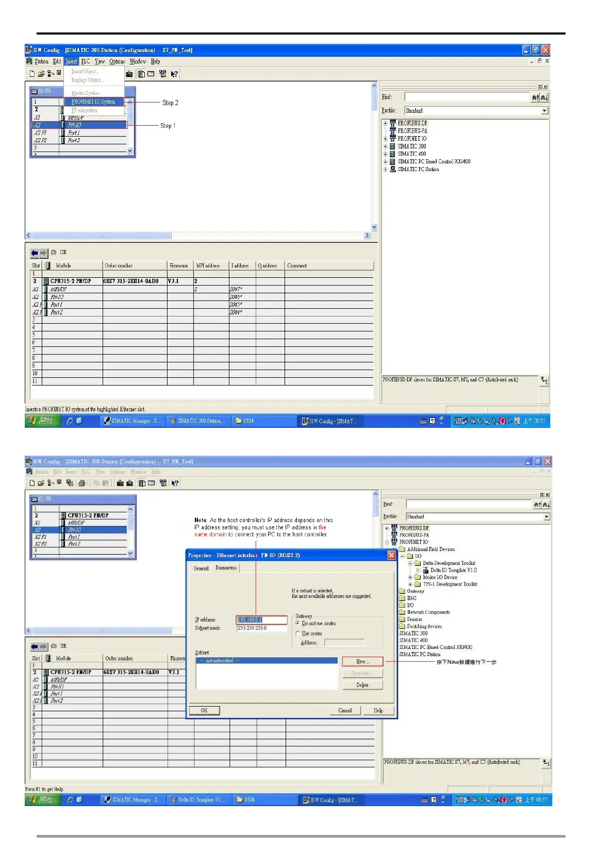Expand SIMATIC PC Station node in upper catalog

385,169
